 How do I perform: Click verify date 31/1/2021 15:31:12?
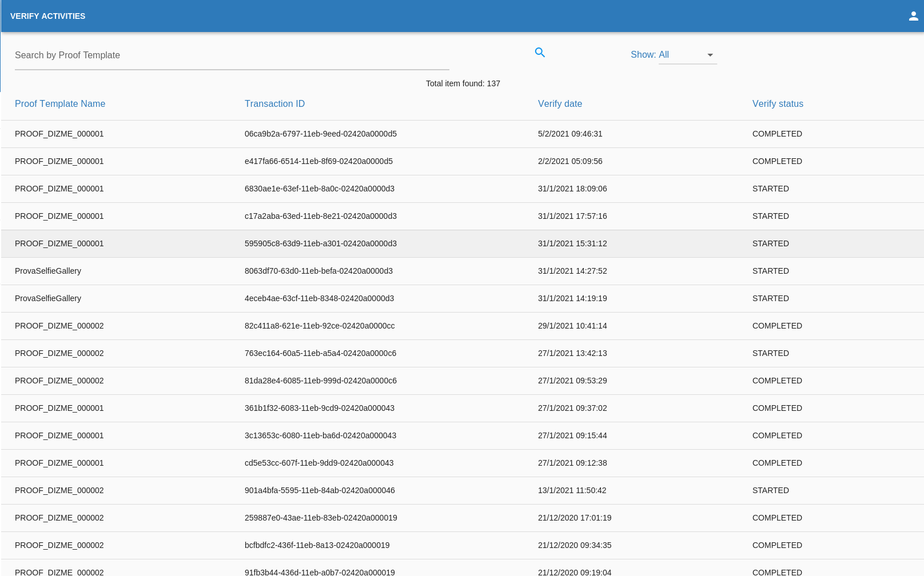coord(572,243)
